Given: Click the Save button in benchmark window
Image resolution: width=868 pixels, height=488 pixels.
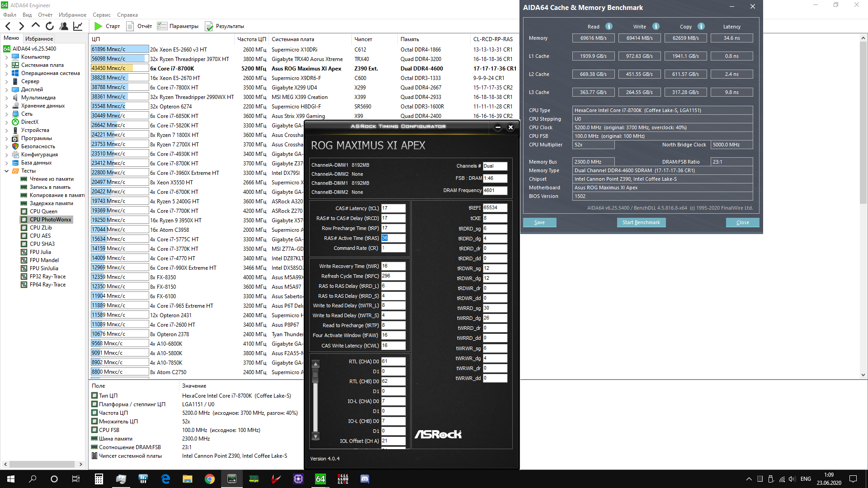Looking at the screenshot, I should tap(539, 222).
